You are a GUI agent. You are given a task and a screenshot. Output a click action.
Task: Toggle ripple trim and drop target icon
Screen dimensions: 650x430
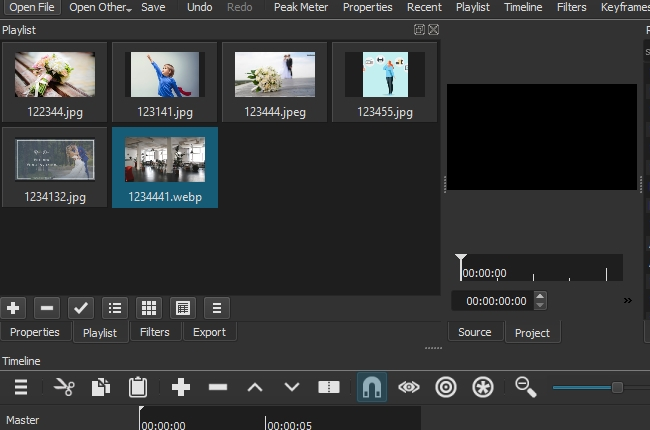[446, 387]
